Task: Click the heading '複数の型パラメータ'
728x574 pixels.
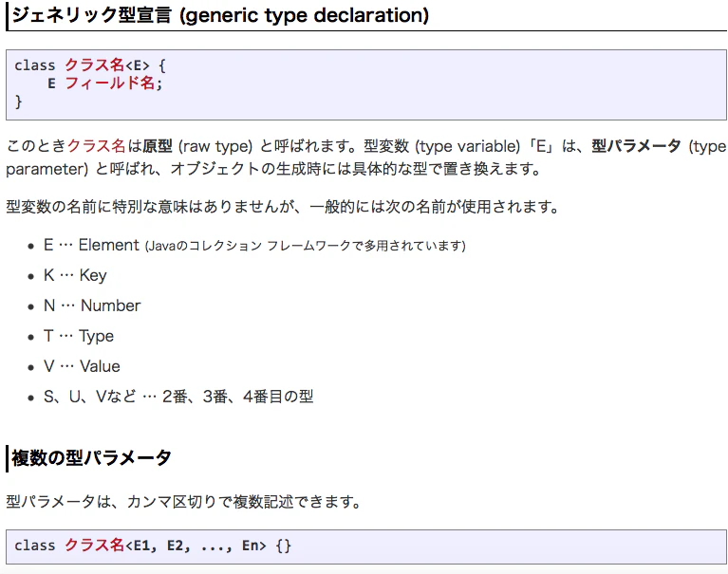Action: [91, 458]
